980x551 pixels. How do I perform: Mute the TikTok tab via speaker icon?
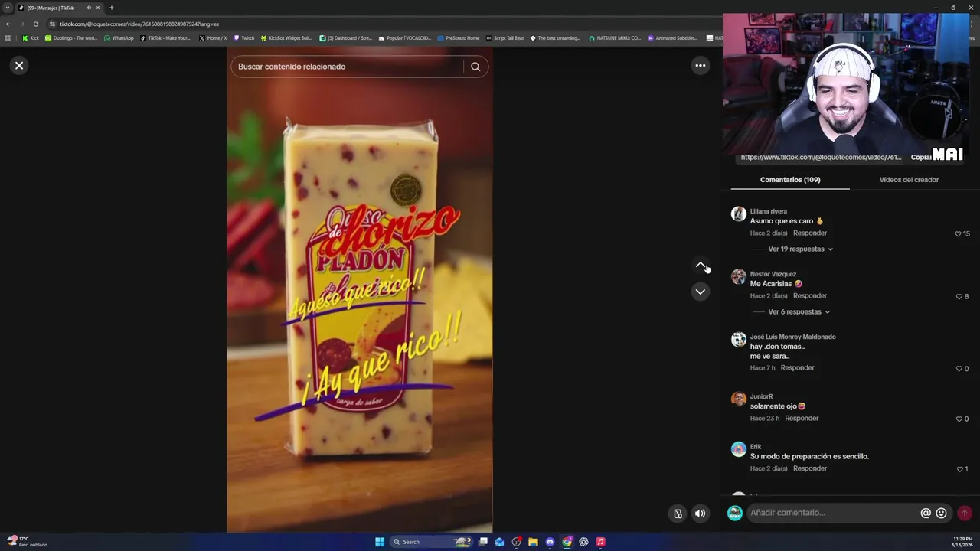coord(88,8)
